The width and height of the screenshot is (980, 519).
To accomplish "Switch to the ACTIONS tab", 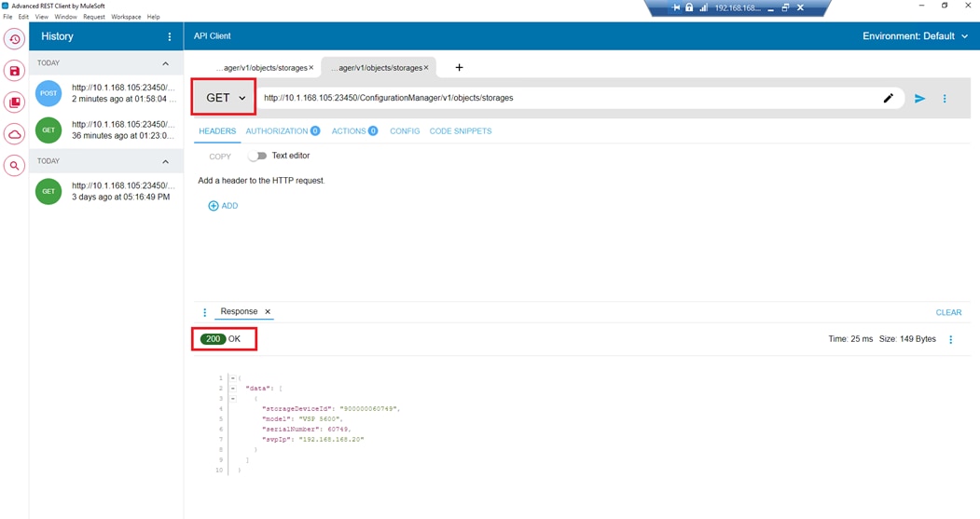I will click(354, 131).
